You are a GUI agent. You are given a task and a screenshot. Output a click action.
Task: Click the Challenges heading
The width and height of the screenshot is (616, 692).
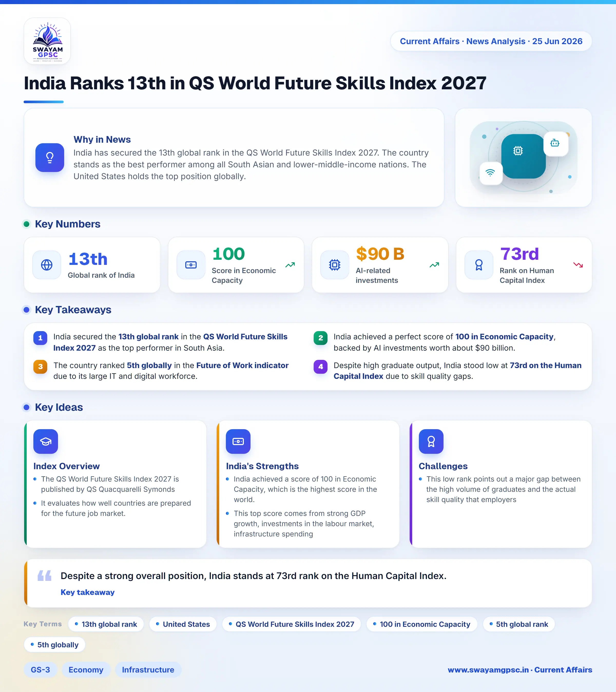point(443,466)
